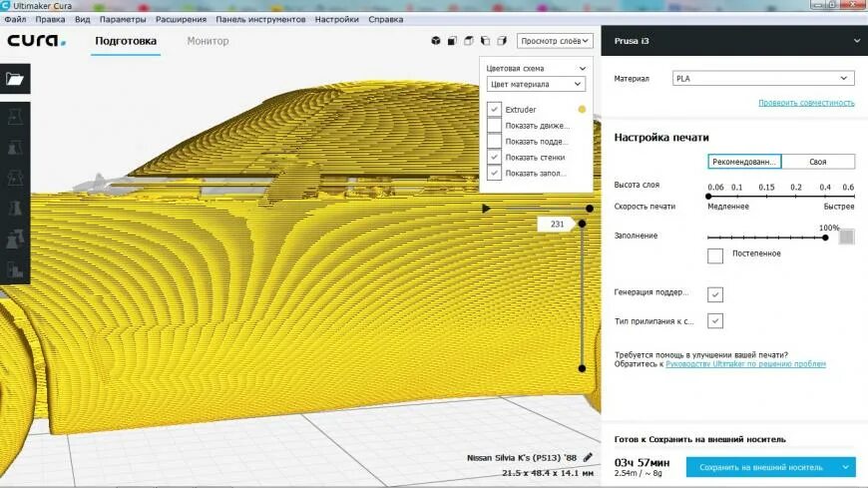868x488 pixels.
Task: Select the Rotate tool in left sidebar
Action: click(15, 179)
